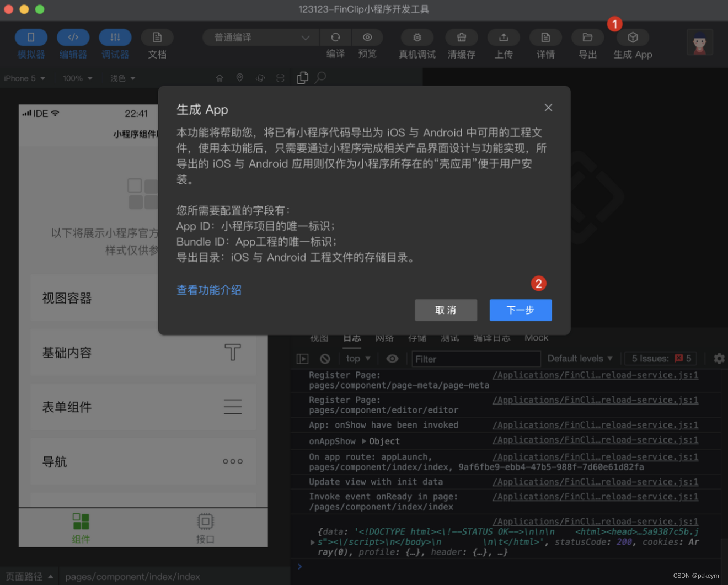Image resolution: width=728 pixels, height=585 pixels.
Task: Clear the cache via 清缓存 icon
Action: (462, 37)
